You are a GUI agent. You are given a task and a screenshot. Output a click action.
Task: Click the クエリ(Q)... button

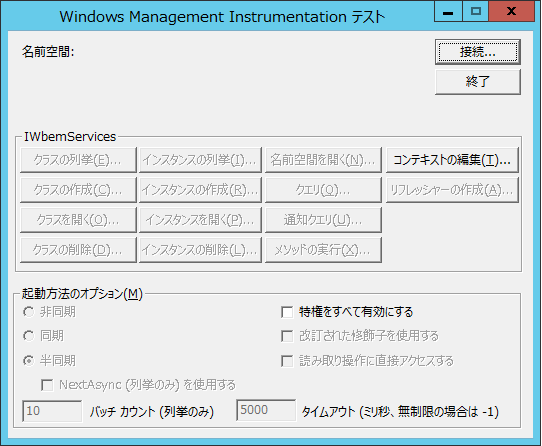coord(323,190)
